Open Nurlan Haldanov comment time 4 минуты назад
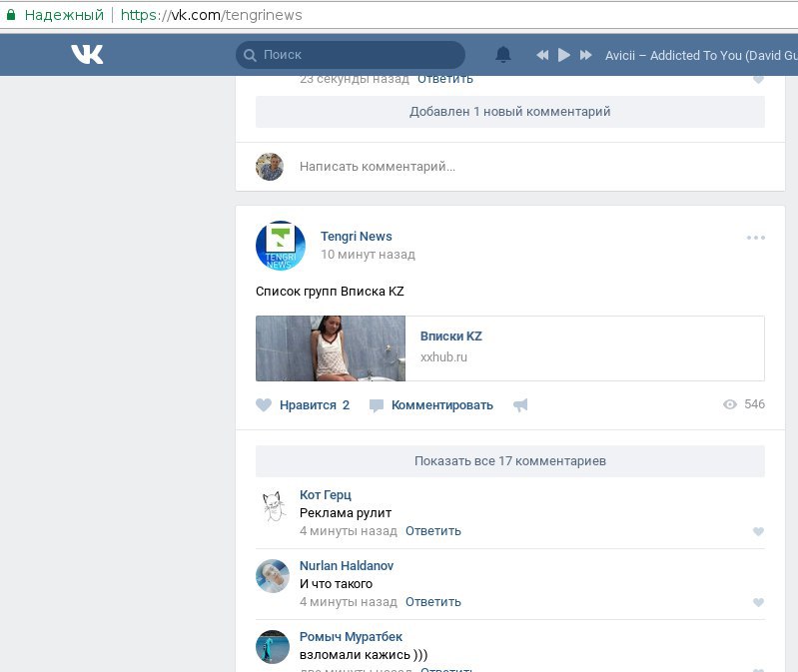The height and width of the screenshot is (672, 798). 349,602
